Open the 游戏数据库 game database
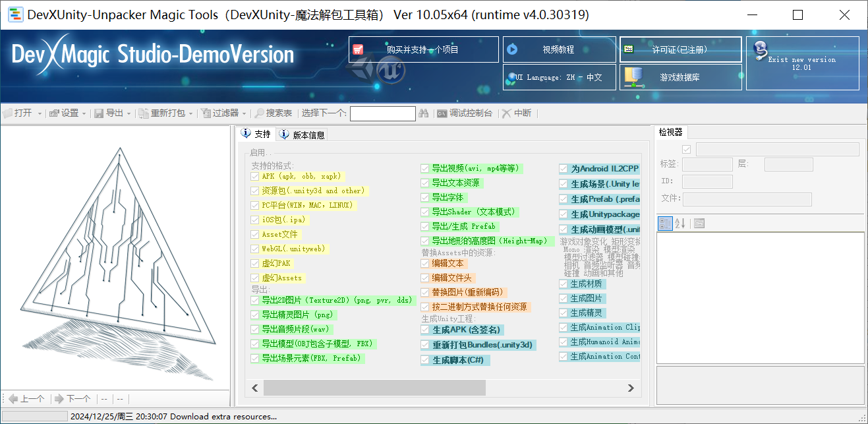The height and width of the screenshot is (424, 868). pyautogui.click(x=681, y=77)
